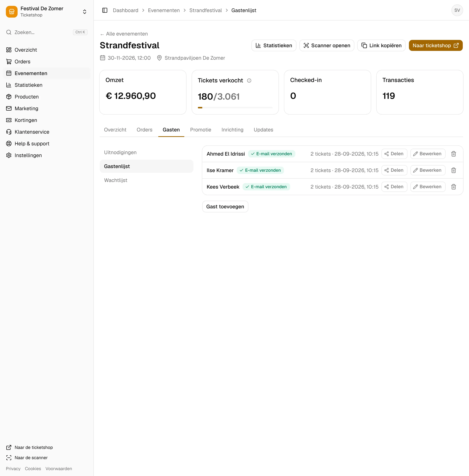Select Gastenlijst in the guest submenu

point(146,166)
